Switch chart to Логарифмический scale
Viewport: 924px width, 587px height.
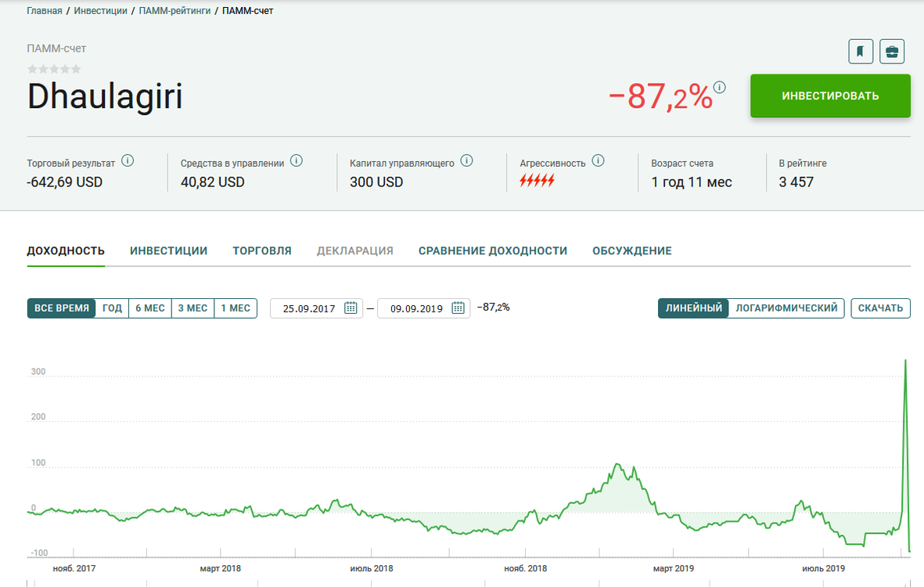786,308
